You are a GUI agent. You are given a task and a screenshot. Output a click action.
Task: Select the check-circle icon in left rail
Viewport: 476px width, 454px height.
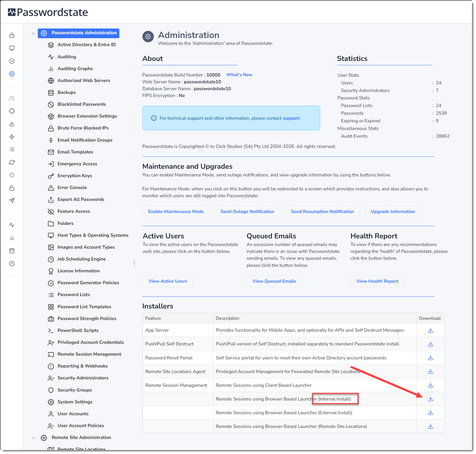[12, 61]
